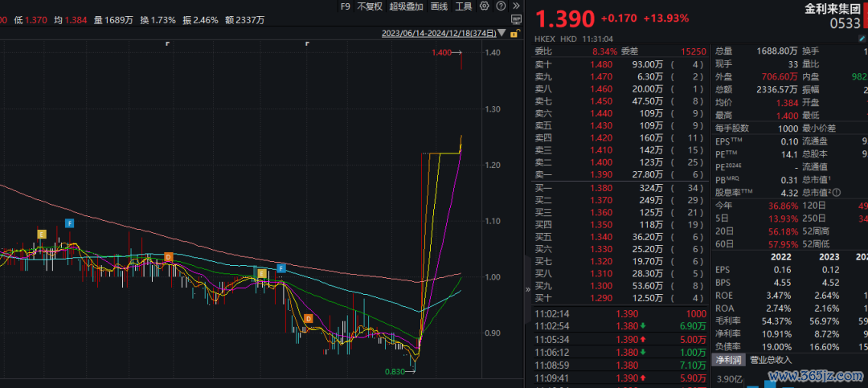Select the 买六 row at 1.330
Viewport: 868px width, 388px height.
621,249
